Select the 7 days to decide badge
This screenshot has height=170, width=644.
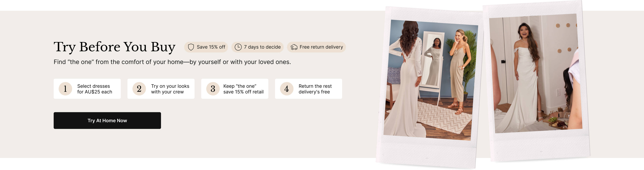tap(257, 47)
